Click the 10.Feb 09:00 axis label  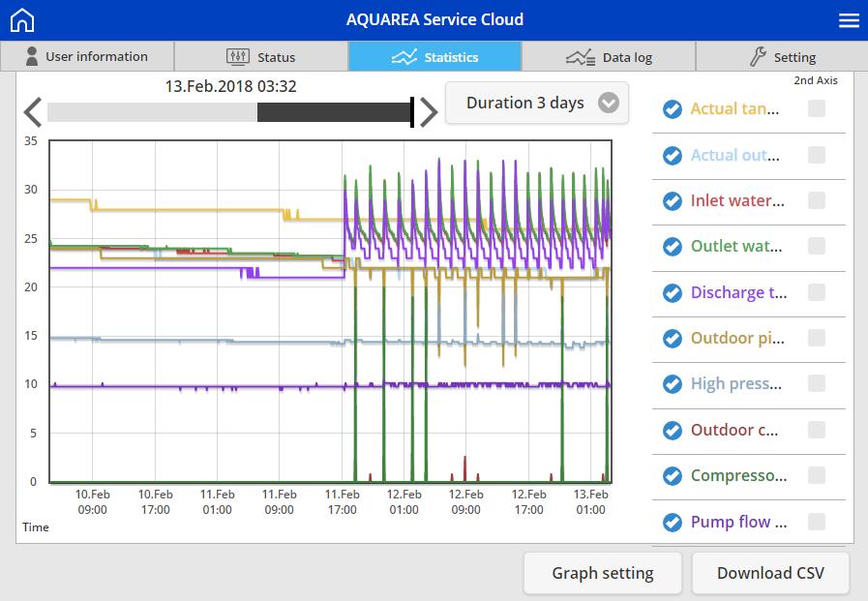point(93,502)
